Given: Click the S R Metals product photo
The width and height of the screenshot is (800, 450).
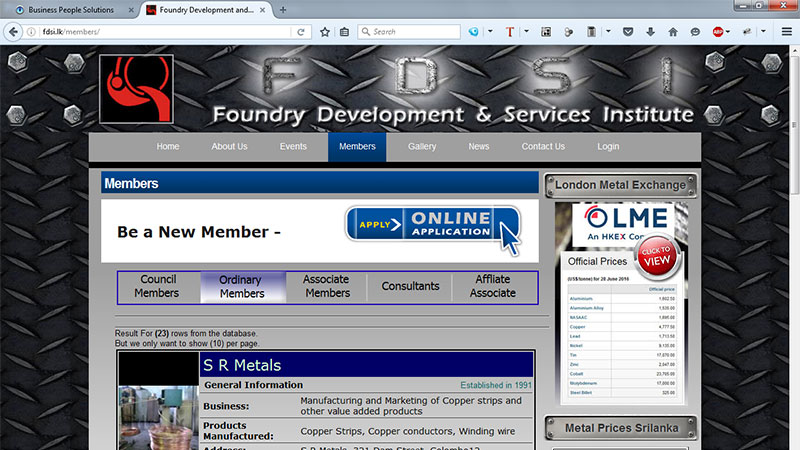Looking at the screenshot, I should pyautogui.click(x=159, y=418).
